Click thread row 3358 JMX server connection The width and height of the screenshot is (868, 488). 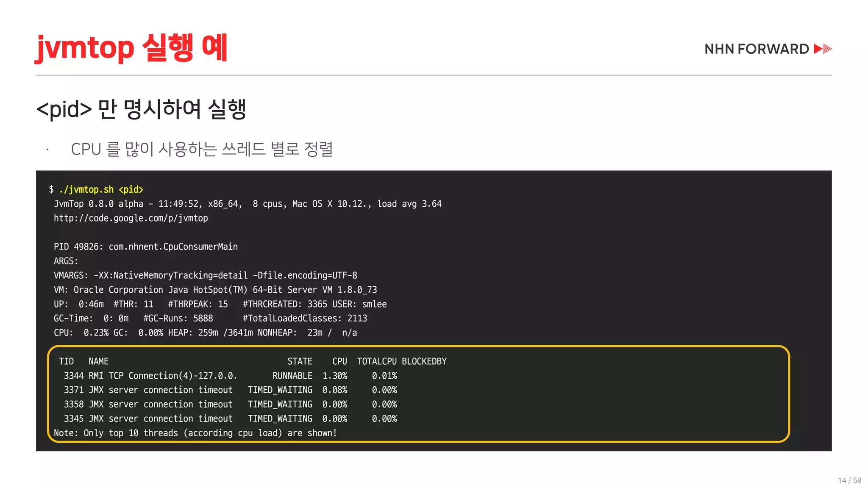(x=231, y=404)
